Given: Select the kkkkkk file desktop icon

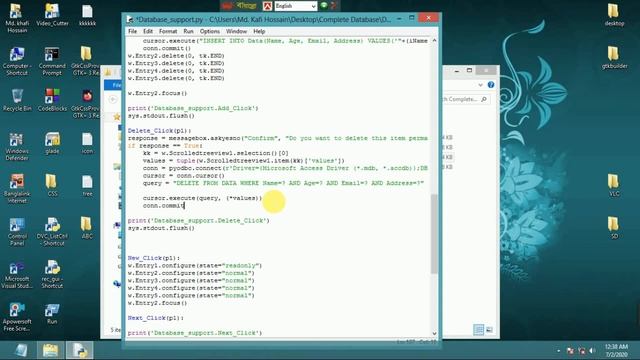Looking at the screenshot, I should pyautogui.click(x=87, y=16).
